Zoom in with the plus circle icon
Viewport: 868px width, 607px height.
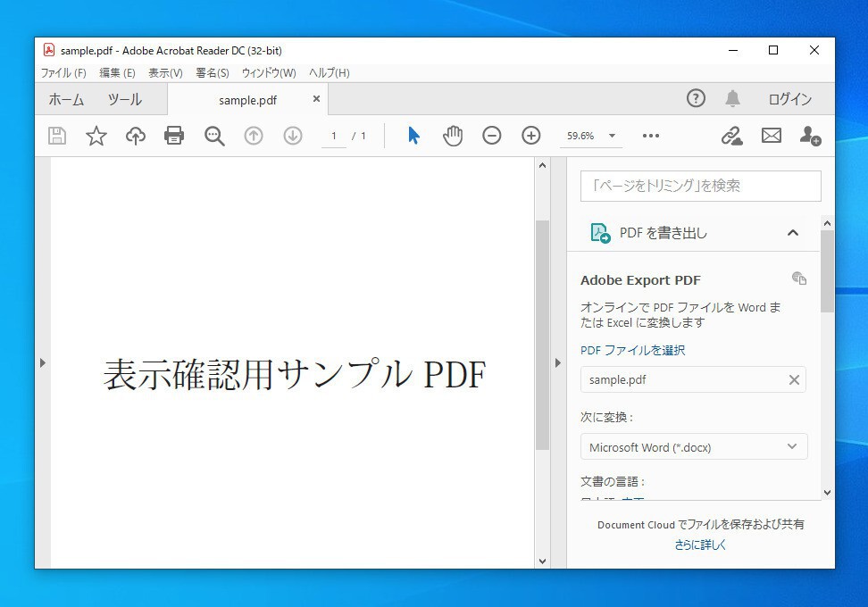(531, 136)
